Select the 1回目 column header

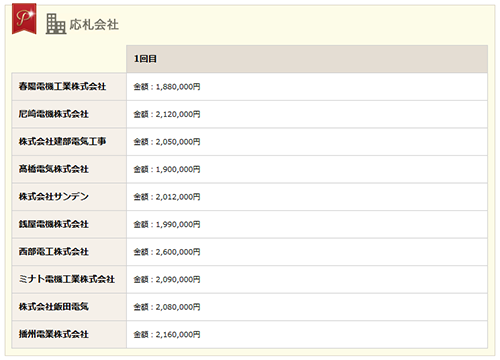pyautogui.click(x=307, y=59)
